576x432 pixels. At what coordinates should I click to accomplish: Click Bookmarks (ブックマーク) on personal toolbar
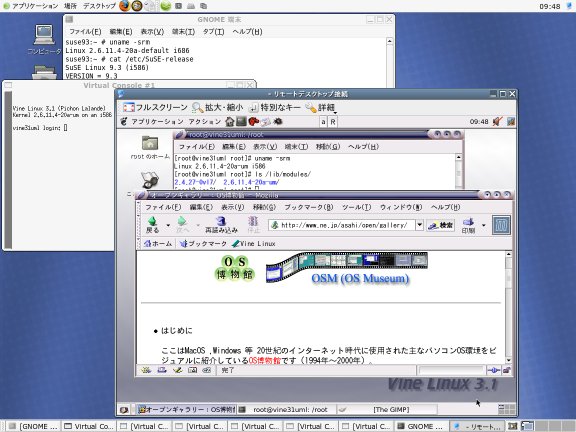coord(203,244)
